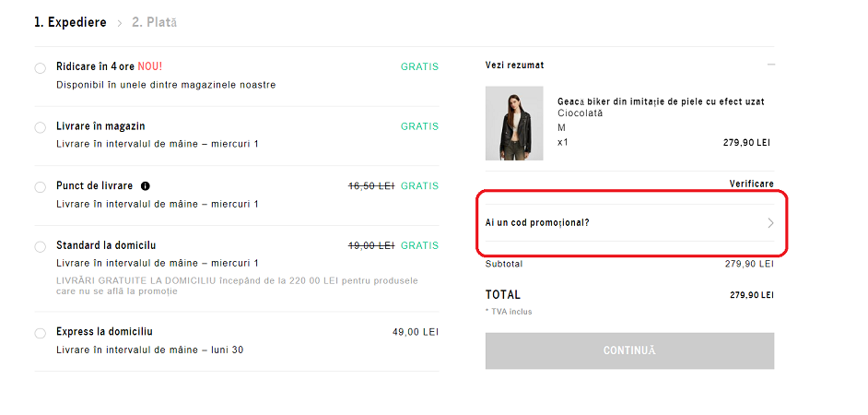
Task: Select Ridicare în 4 ore delivery option
Action: [x=41, y=68]
